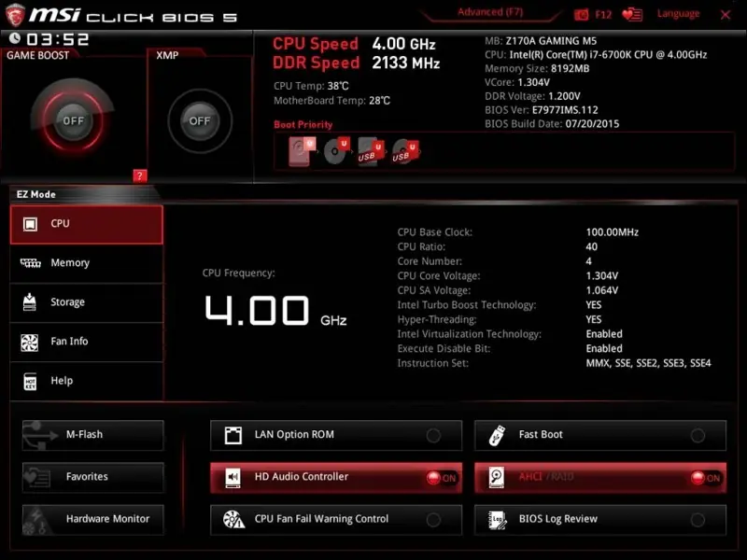747x560 pixels.
Task: Switch to Advanced (F7) mode
Action: tap(490, 12)
